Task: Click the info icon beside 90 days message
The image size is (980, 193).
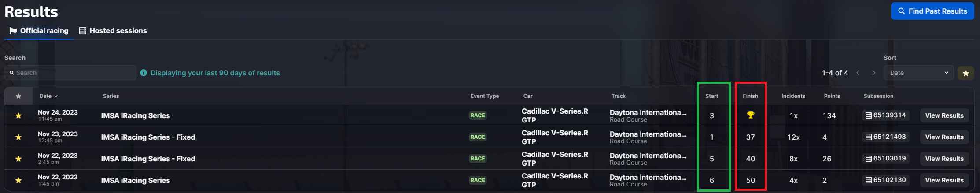Action: click(x=144, y=73)
